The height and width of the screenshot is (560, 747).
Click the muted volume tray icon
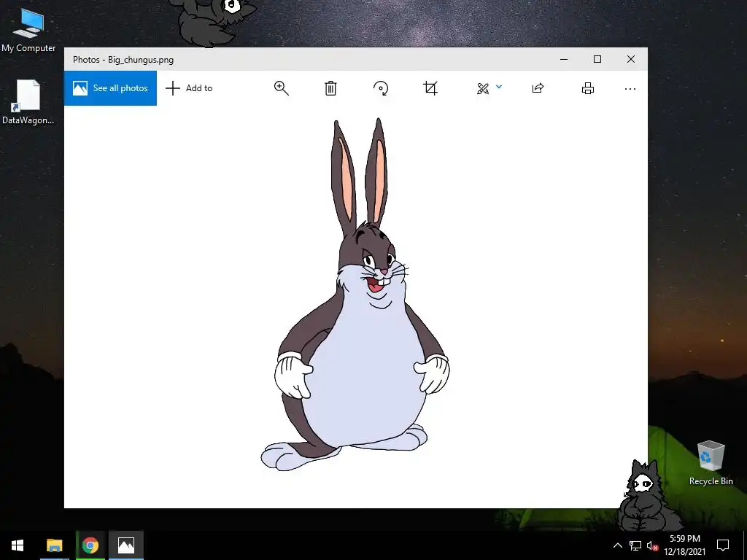coord(652,545)
